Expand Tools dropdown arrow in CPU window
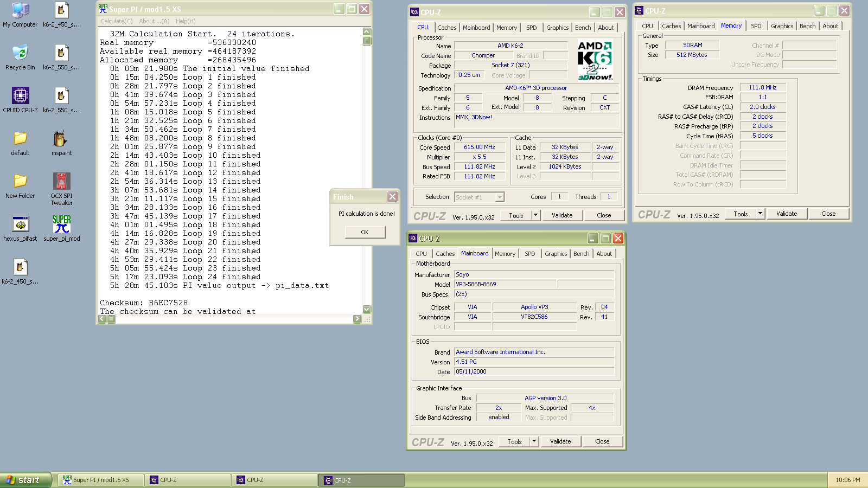 (x=535, y=215)
